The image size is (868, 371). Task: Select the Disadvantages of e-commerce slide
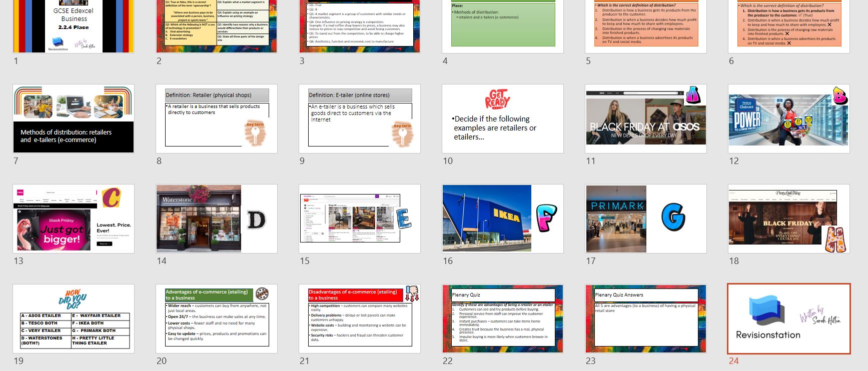click(x=360, y=318)
